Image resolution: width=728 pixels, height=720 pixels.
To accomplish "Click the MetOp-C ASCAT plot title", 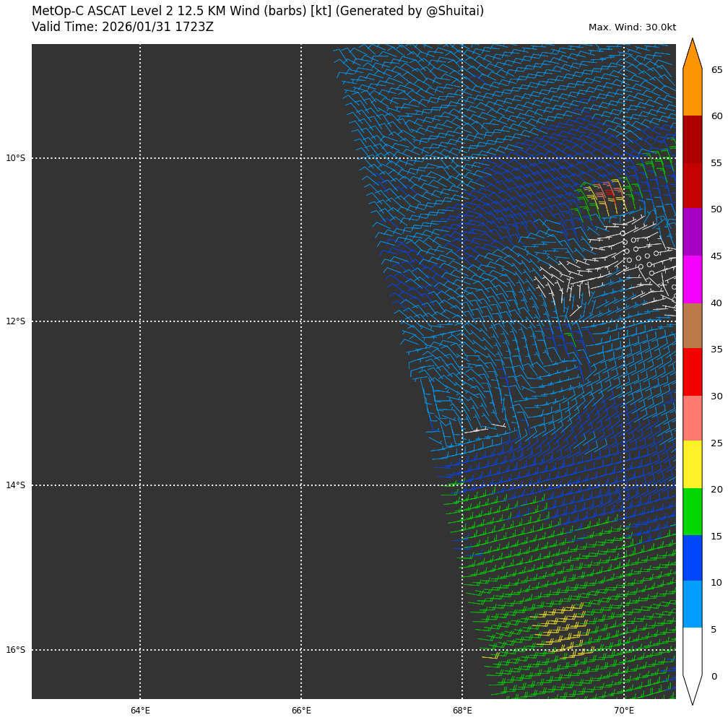I will coord(258,12).
